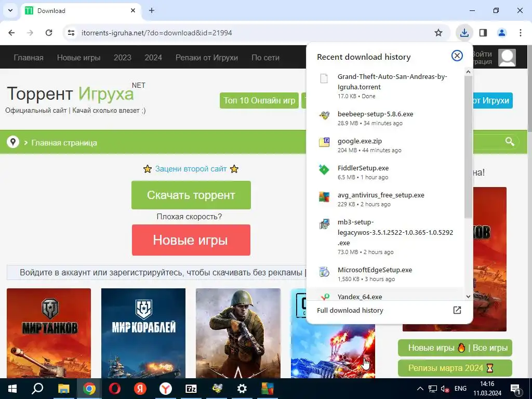Open Мир танков game thumbnail
This screenshot has height=399, width=532.
(49, 333)
